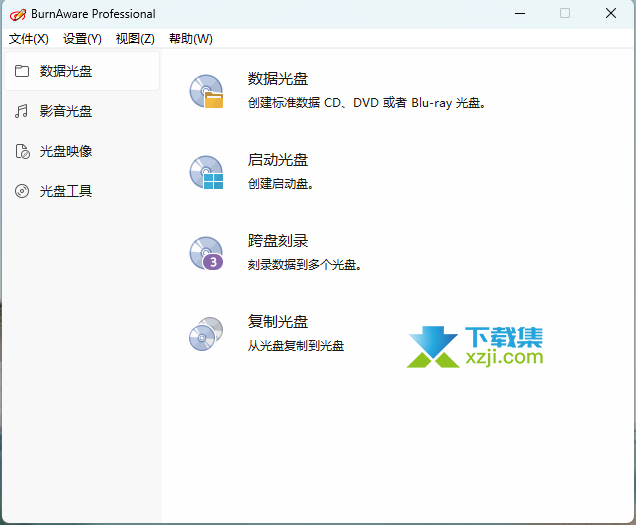Open the 设置(Y) menu
Image resolution: width=636 pixels, height=525 pixels.
pos(82,39)
